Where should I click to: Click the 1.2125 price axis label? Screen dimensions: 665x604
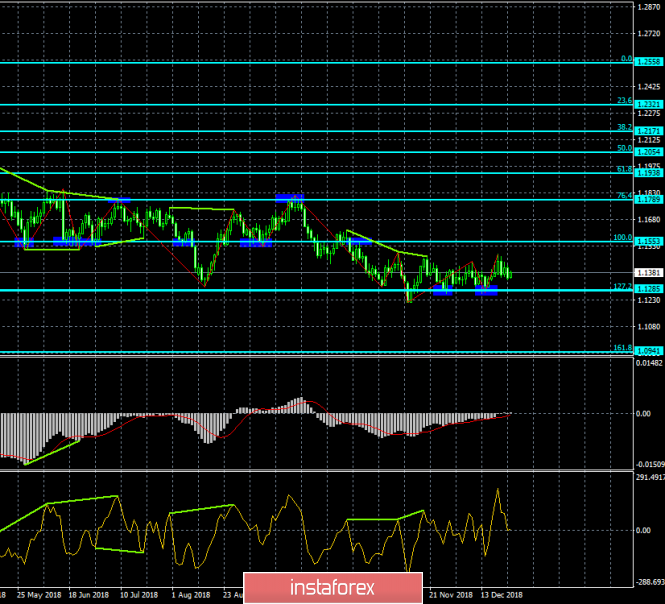(649, 140)
